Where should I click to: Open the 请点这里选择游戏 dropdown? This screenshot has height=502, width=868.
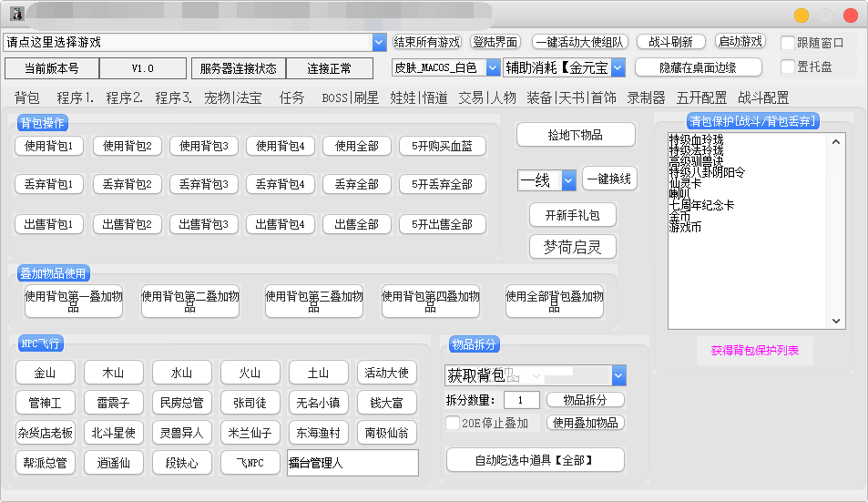tap(379, 43)
